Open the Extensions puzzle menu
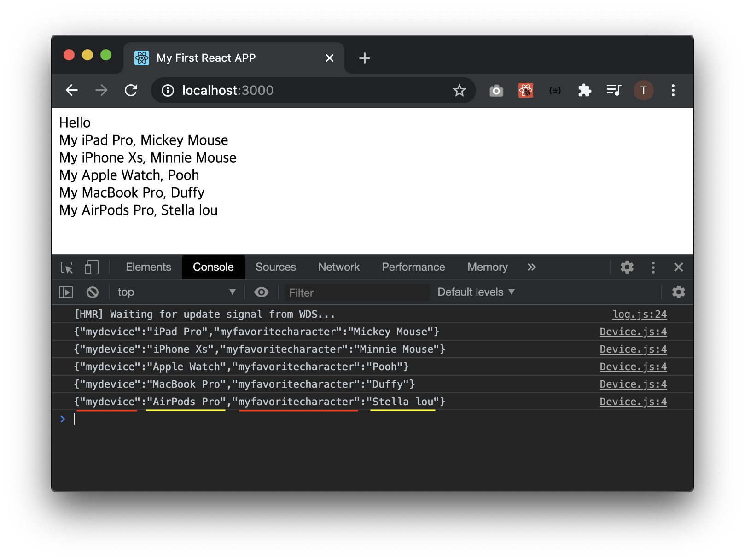745x560 pixels. click(584, 90)
